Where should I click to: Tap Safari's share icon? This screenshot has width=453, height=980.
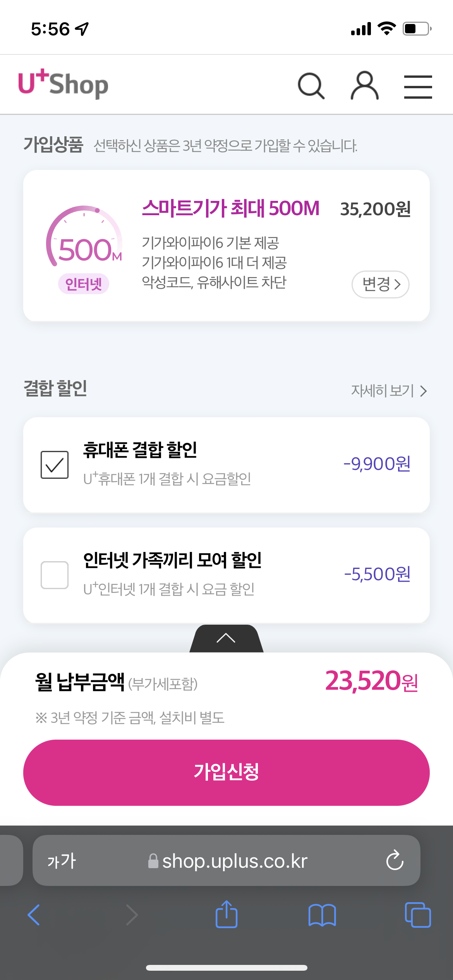point(226,914)
